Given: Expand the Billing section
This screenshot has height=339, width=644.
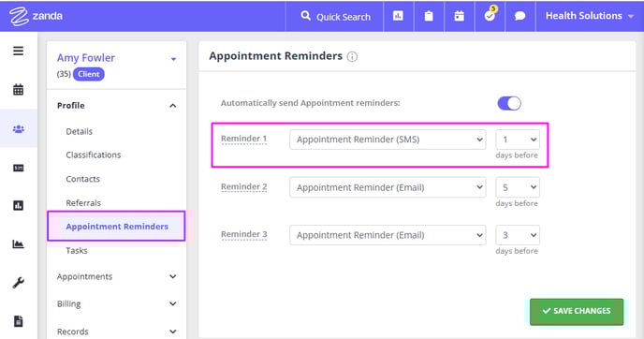Looking at the screenshot, I should (x=117, y=304).
